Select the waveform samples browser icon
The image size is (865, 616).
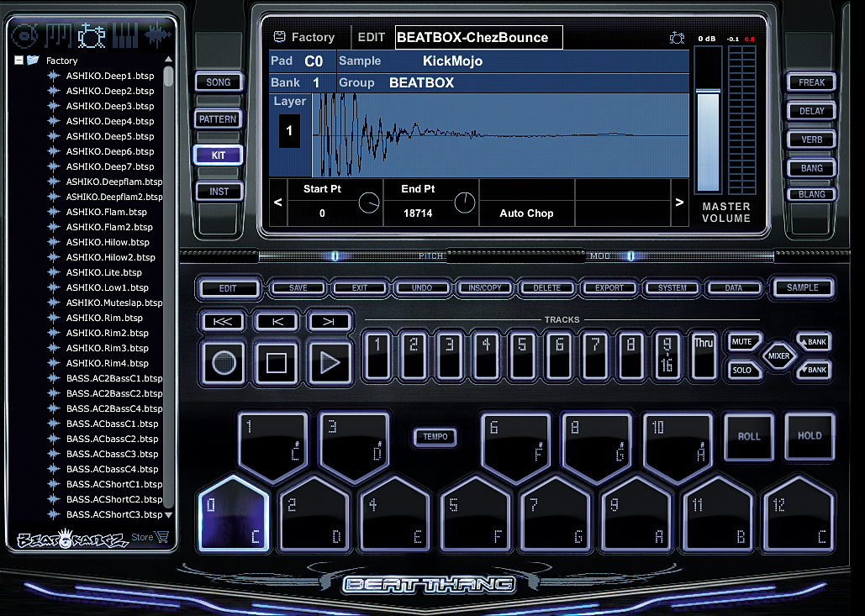[x=158, y=35]
